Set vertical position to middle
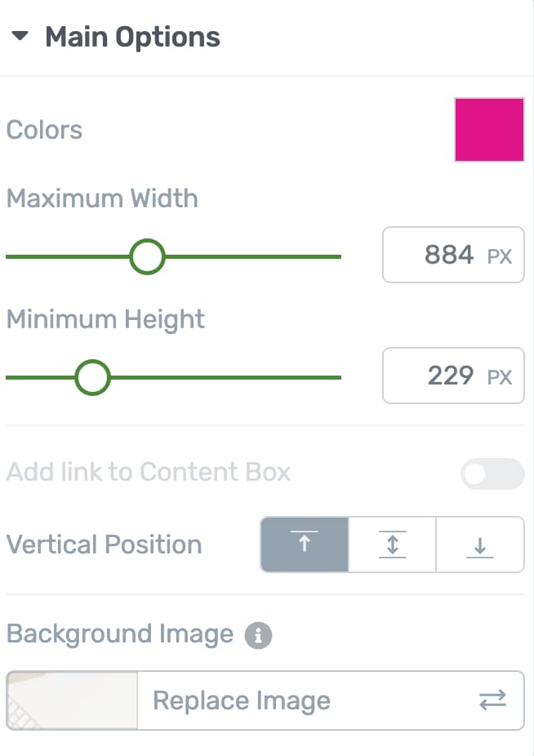This screenshot has width=534, height=756. [x=392, y=545]
